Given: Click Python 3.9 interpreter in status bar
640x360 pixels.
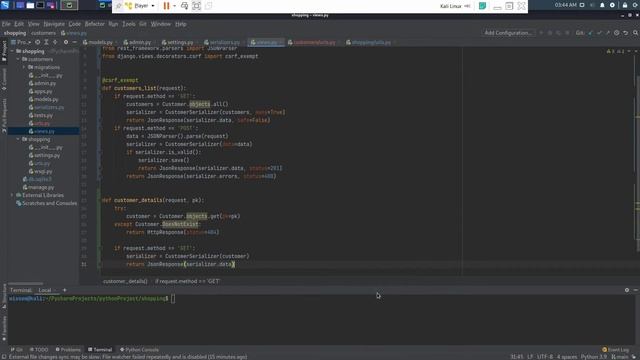Looking at the screenshot, I should pos(593,357).
